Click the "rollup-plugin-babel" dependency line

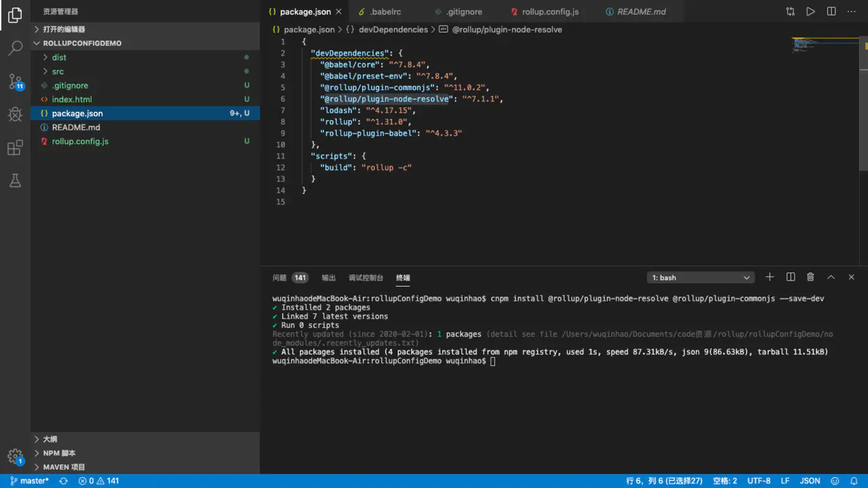391,134
